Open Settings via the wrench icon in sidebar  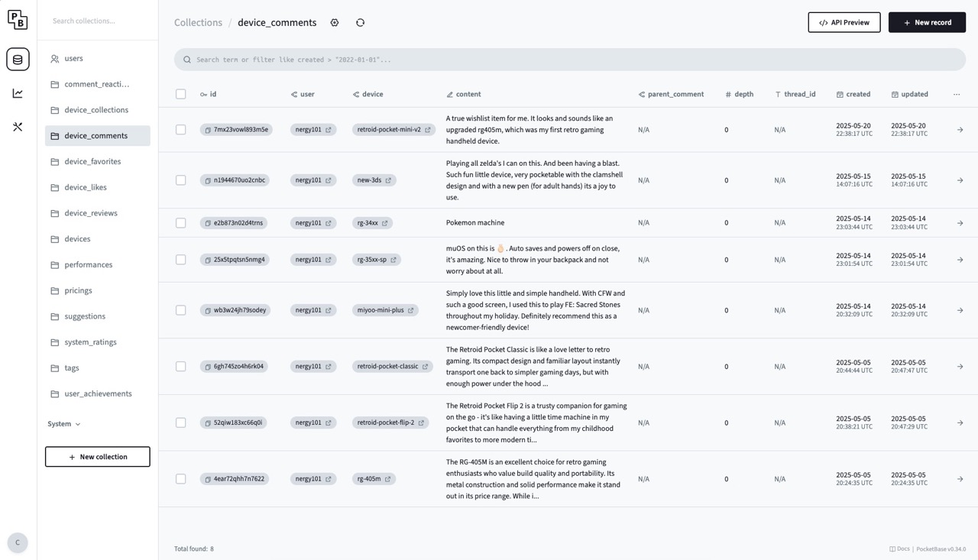(18, 127)
